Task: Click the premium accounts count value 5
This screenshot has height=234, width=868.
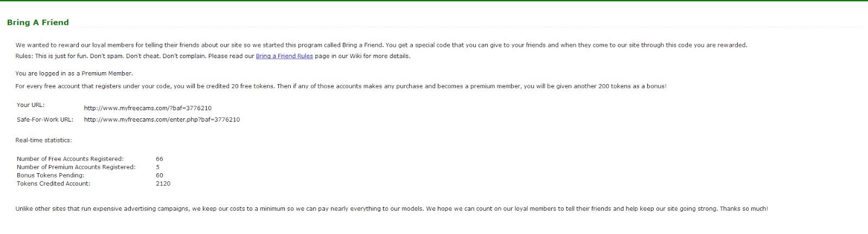Action: click(158, 167)
